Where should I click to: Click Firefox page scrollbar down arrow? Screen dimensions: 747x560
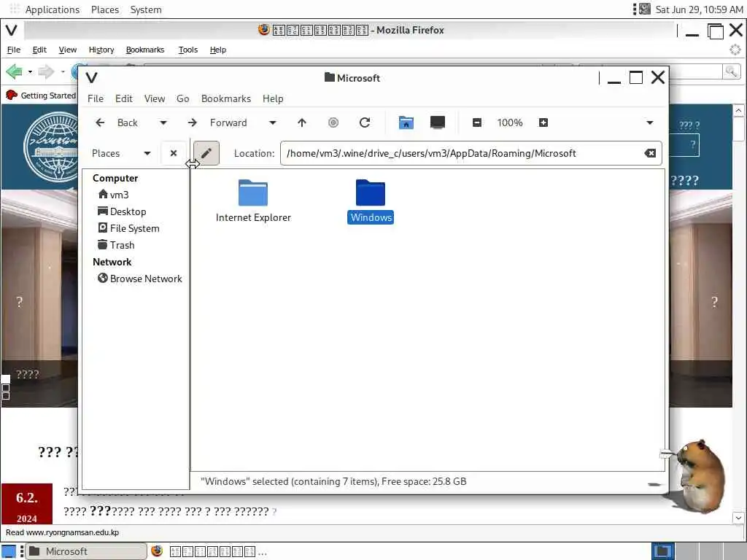tap(738, 518)
